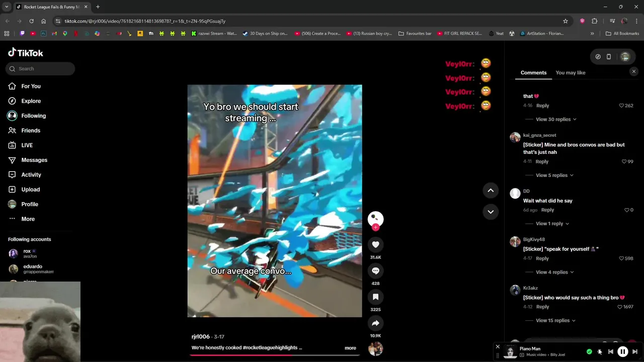Open BigKivy48's avatar

tap(515, 242)
